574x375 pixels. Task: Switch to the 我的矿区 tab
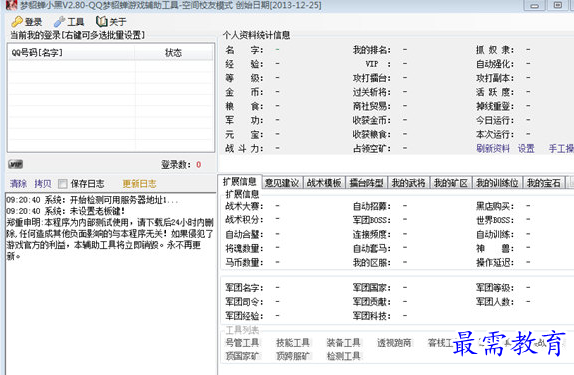coord(451,183)
